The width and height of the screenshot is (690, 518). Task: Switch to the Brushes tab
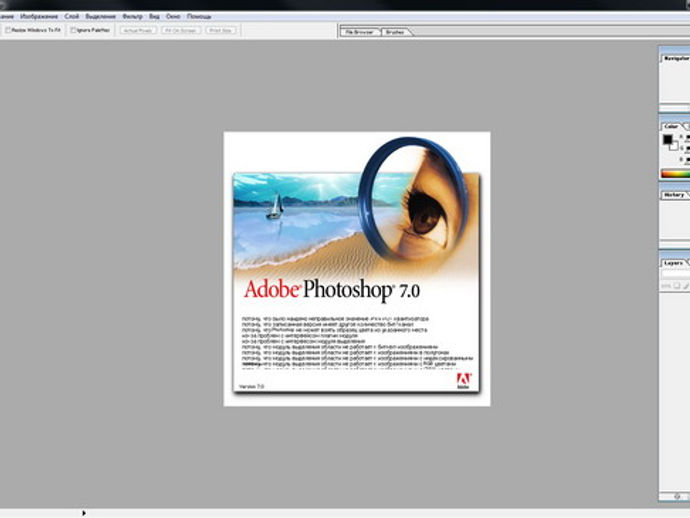395,32
